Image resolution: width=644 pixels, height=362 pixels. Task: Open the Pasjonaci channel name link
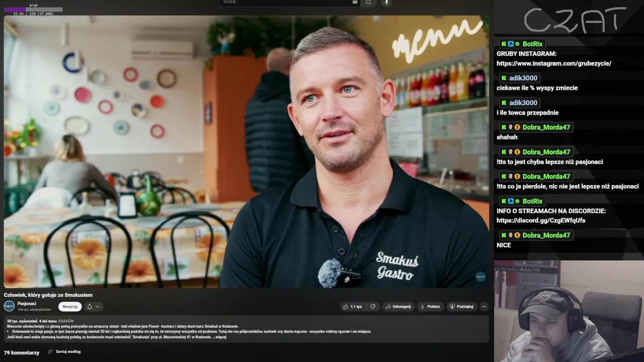click(x=27, y=304)
